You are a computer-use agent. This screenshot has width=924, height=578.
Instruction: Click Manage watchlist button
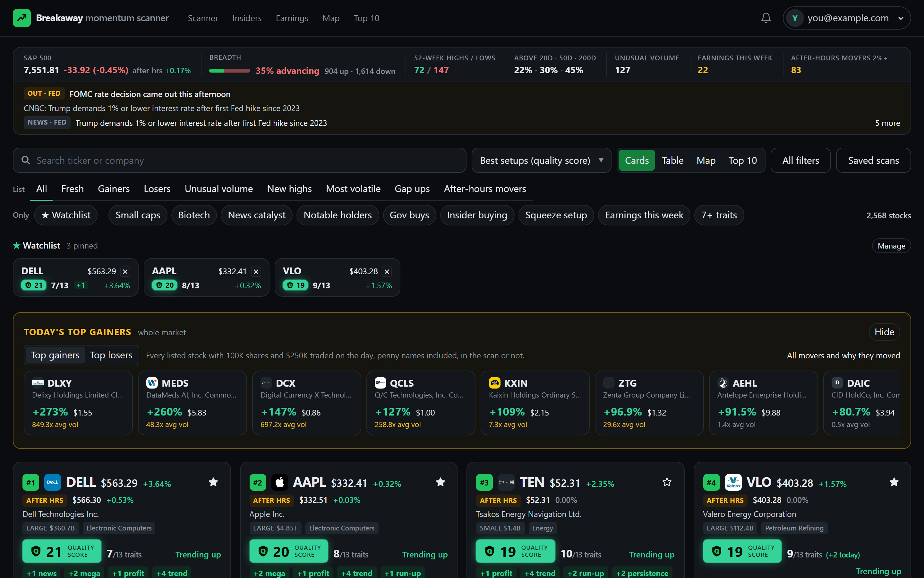(x=891, y=246)
